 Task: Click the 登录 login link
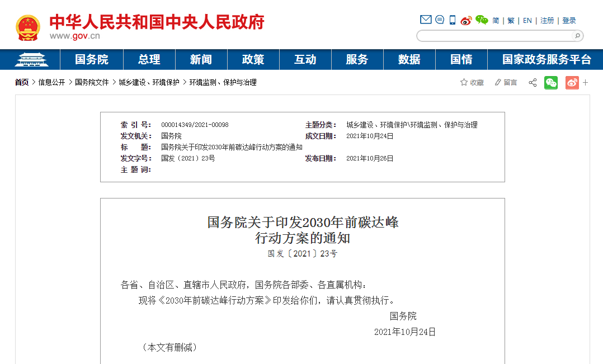[569, 21]
